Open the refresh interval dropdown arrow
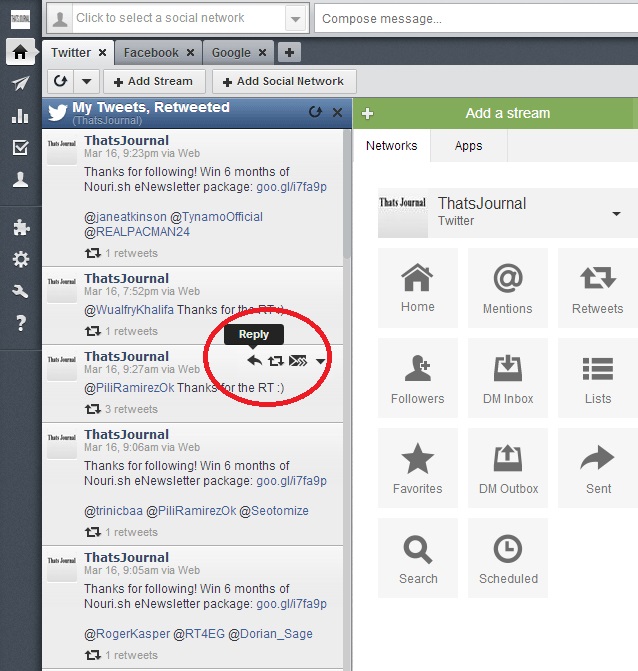The height and width of the screenshot is (671, 638). point(87,81)
